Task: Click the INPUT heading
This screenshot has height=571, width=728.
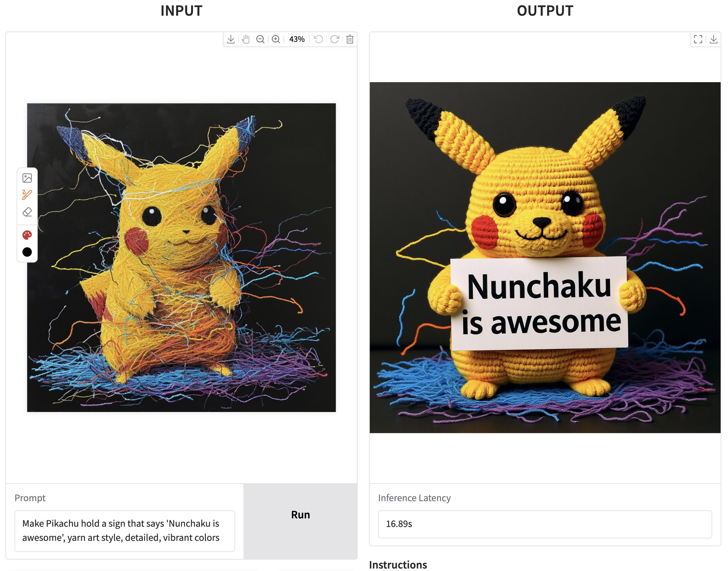Action: tap(181, 11)
